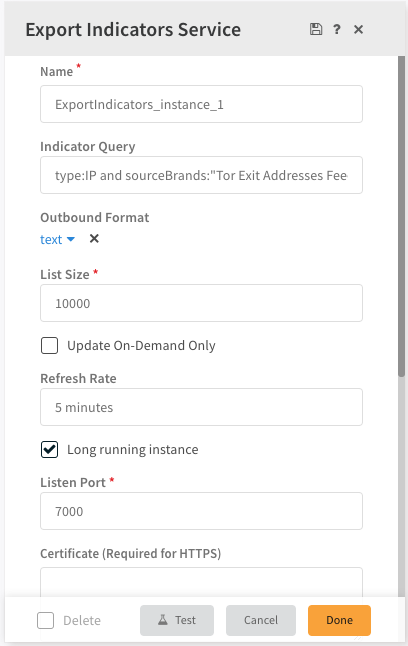Screen dimensions: 408x646
Task: Close the Export Indicators Service dialog
Action: point(359,29)
